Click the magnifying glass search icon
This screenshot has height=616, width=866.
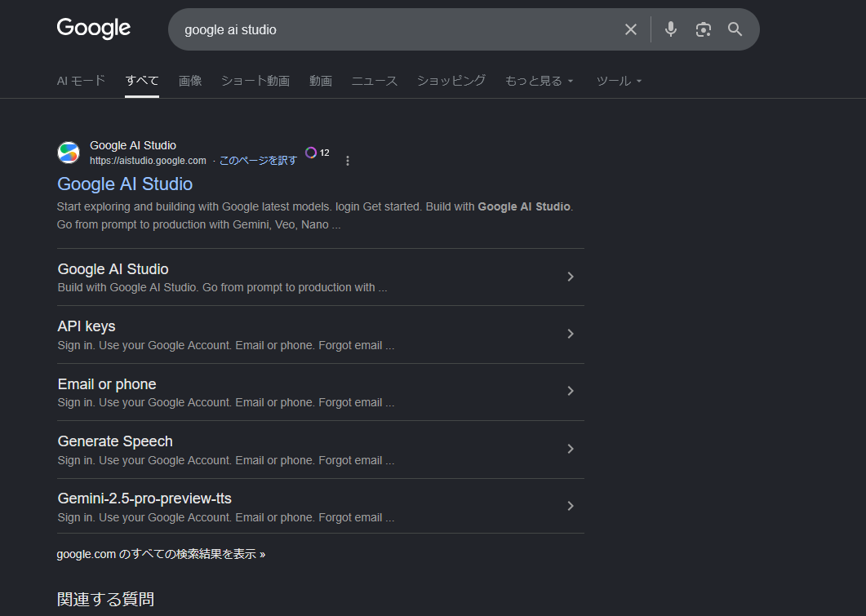click(735, 29)
